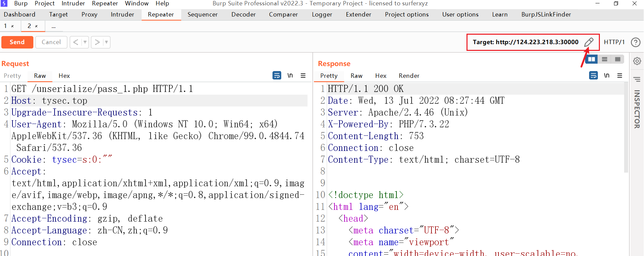644x256 pixels.
Task: Open the Project menu
Action: tap(44, 3)
